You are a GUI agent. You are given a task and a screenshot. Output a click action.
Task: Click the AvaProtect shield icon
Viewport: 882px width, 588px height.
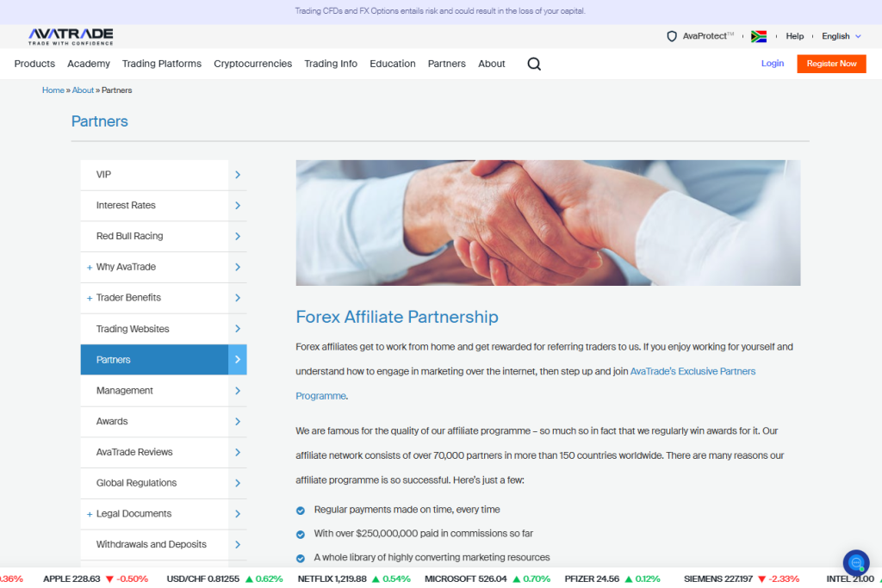tap(672, 36)
